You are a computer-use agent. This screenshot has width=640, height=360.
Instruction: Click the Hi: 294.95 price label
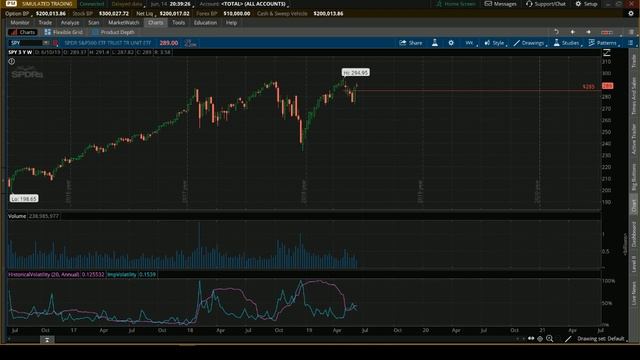[x=356, y=72]
